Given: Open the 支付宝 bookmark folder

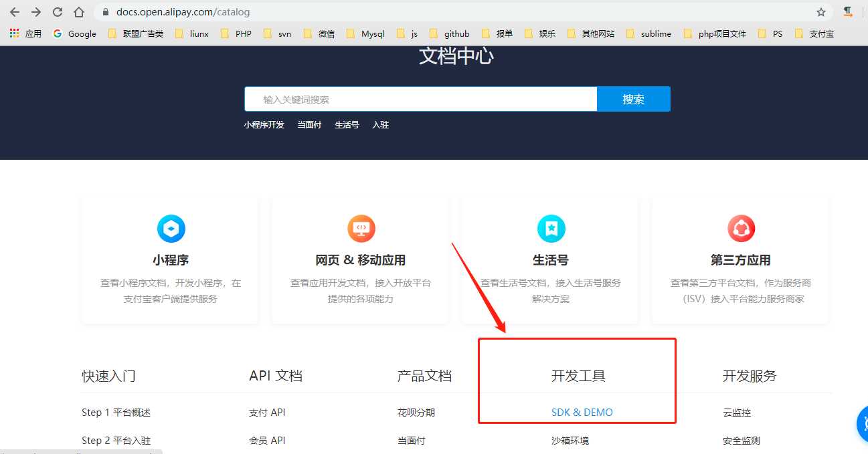Looking at the screenshot, I should [x=814, y=33].
